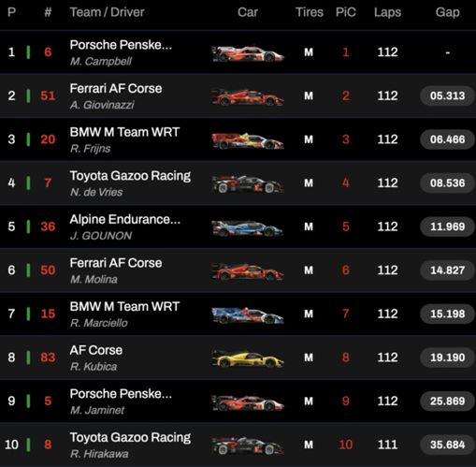
Task: Click the #50 Ferrari AF Corse car icon
Action: tap(248, 271)
